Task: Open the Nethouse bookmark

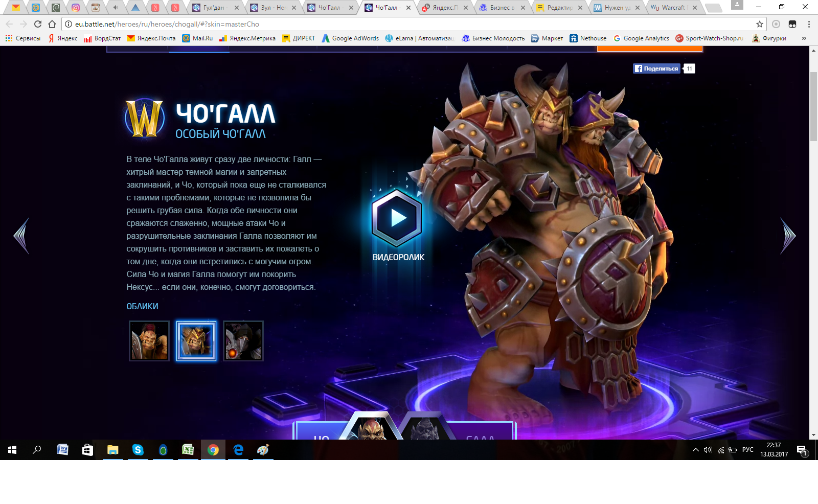Action: pyautogui.click(x=588, y=38)
